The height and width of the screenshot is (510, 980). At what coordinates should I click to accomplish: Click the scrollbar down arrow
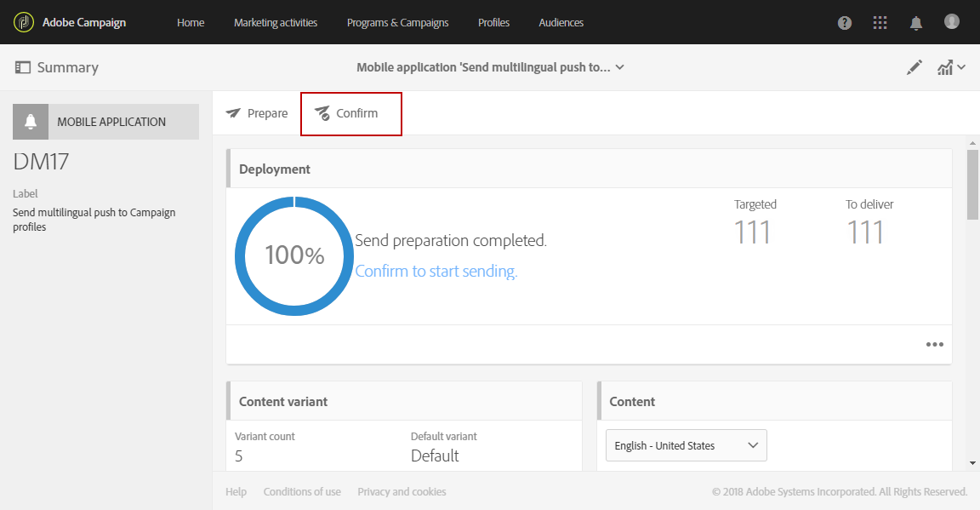(972, 463)
